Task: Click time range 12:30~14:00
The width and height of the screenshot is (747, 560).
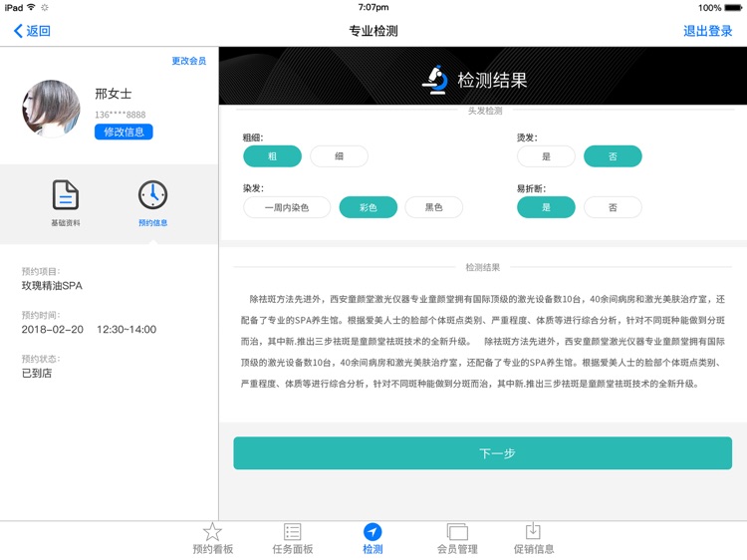Action: coord(126,330)
